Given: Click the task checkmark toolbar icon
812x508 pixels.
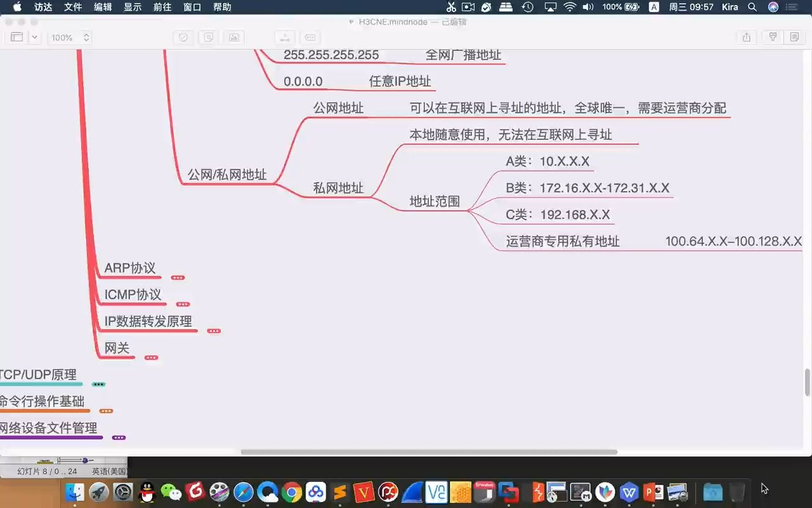Looking at the screenshot, I should pyautogui.click(x=183, y=37).
